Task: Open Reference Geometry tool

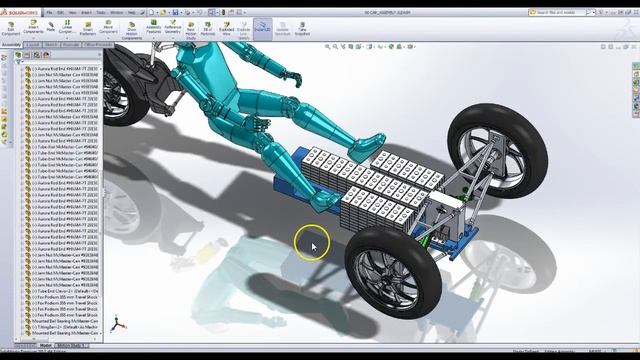Action: [173, 27]
